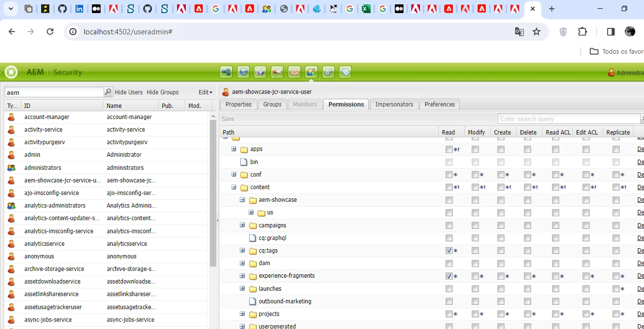This screenshot has width=644, height=329.
Task: Go back in browser history
Action: click(x=12, y=31)
